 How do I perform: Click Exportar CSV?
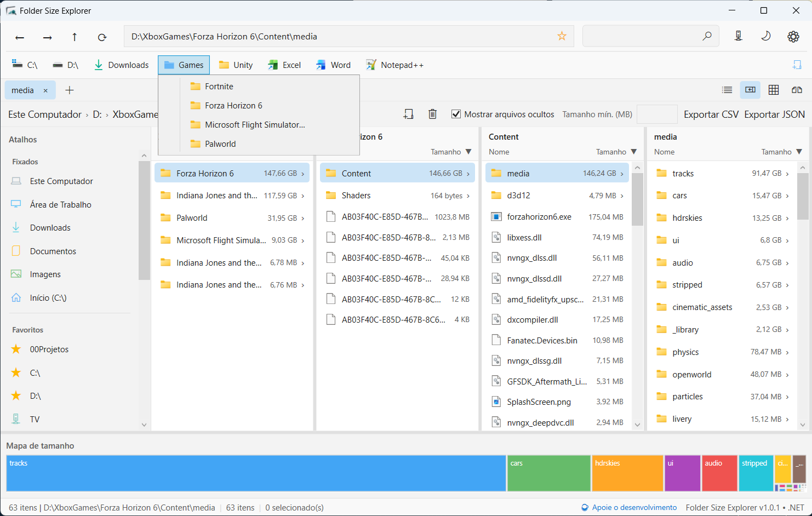click(x=711, y=114)
